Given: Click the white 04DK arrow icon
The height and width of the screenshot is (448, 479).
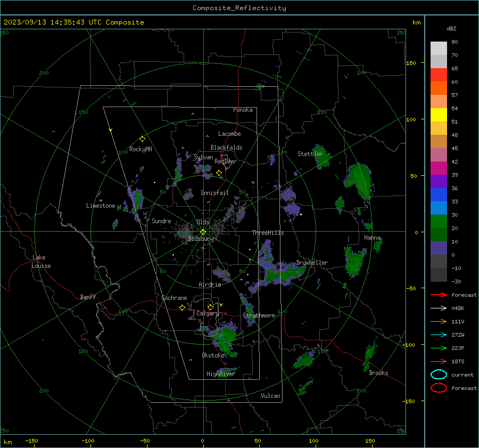Looking at the screenshot, I should (x=439, y=308).
